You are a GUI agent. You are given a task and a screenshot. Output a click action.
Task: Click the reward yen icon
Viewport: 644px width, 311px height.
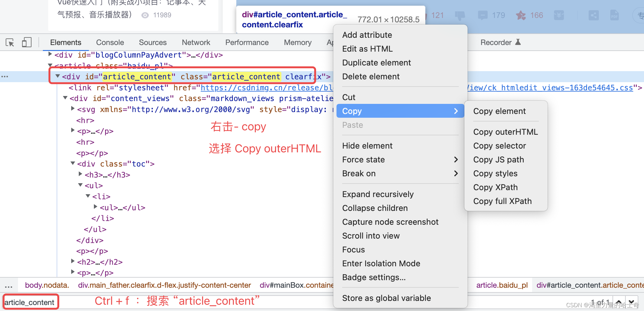tap(559, 15)
